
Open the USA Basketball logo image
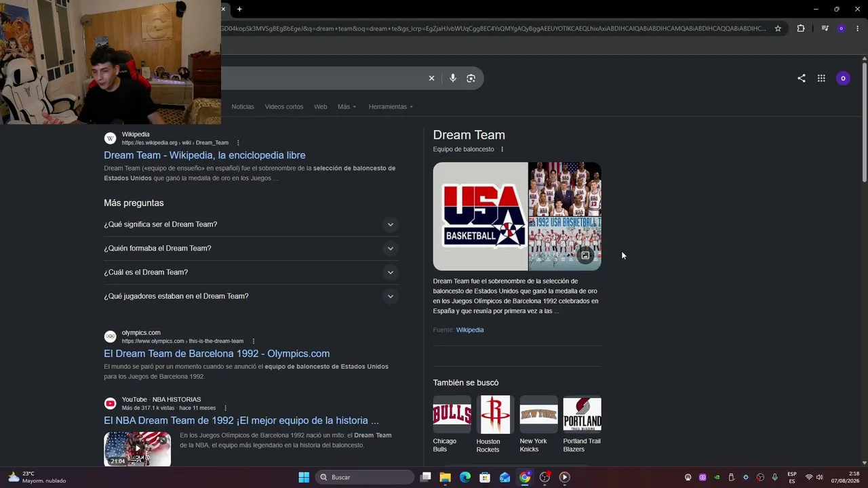click(x=480, y=216)
